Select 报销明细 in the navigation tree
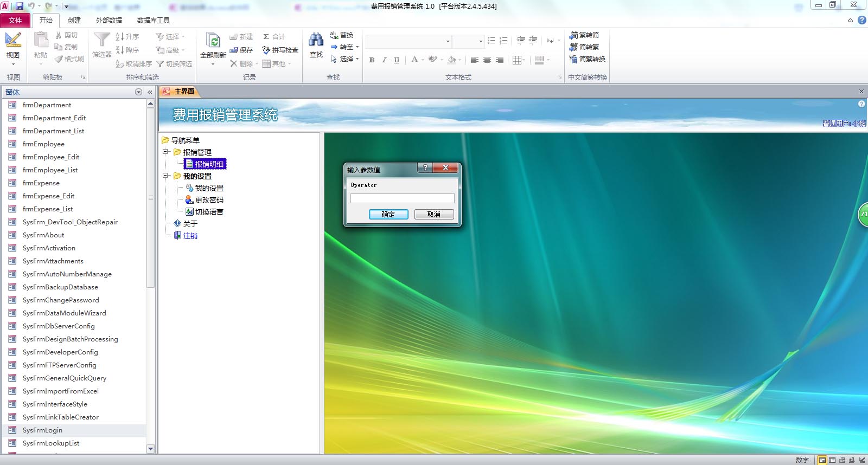This screenshot has width=868, height=465. tap(205, 164)
